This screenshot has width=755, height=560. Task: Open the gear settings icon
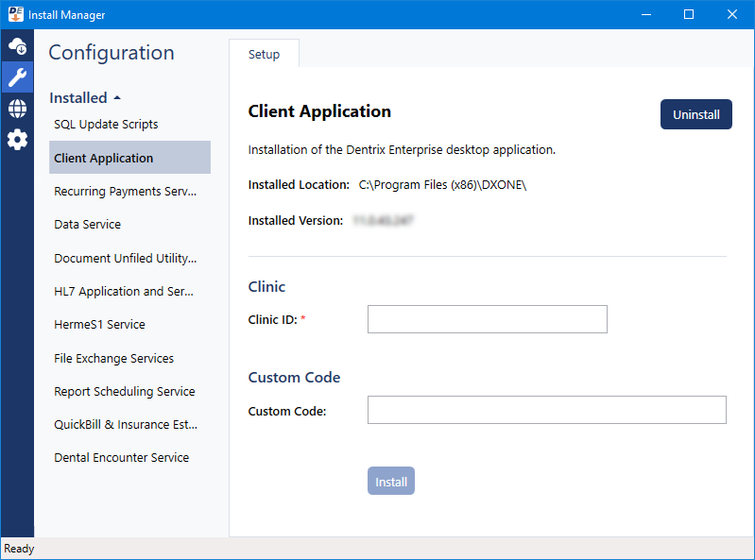pyautogui.click(x=17, y=140)
